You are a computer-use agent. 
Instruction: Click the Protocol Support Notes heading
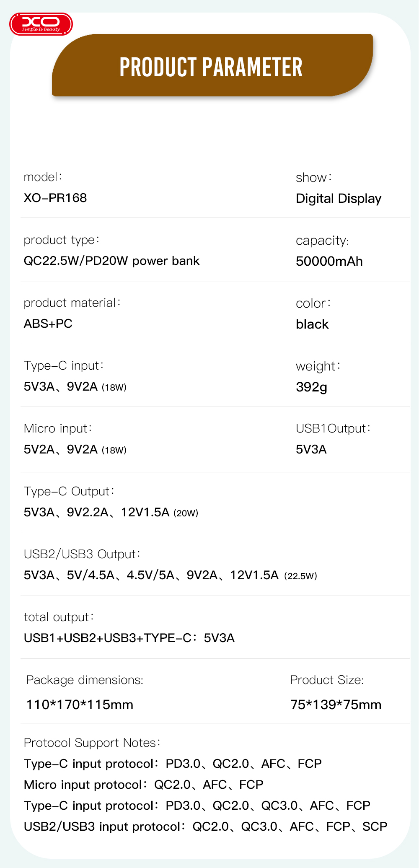point(92,743)
